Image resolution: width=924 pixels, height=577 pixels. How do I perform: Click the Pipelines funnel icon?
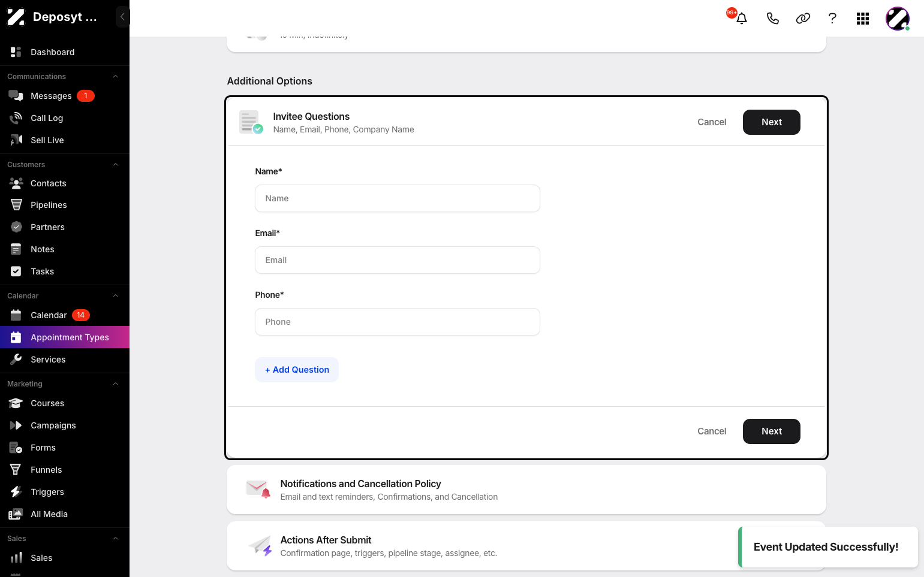coord(16,205)
